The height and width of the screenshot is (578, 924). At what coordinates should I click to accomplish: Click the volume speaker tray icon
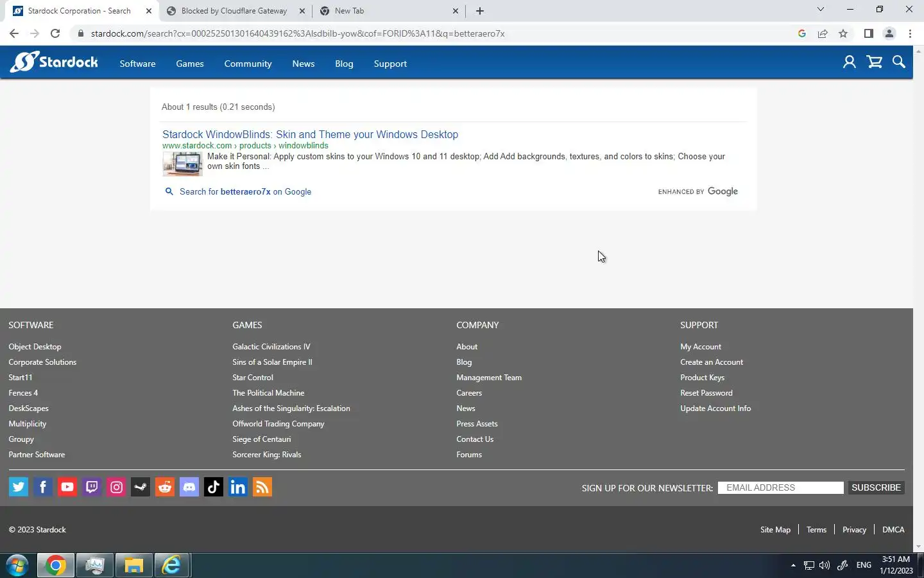(825, 565)
